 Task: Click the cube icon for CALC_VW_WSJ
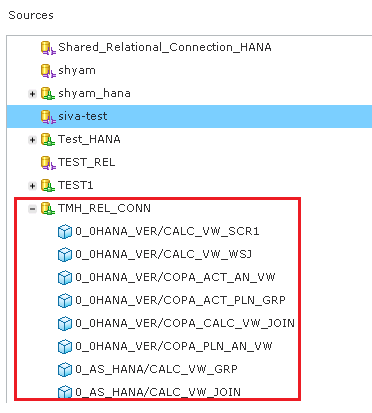(x=65, y=255)
